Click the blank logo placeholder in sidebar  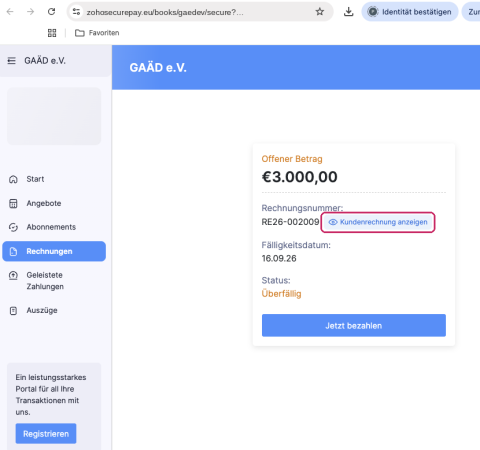pyautogui.click(x=54, y=116)
